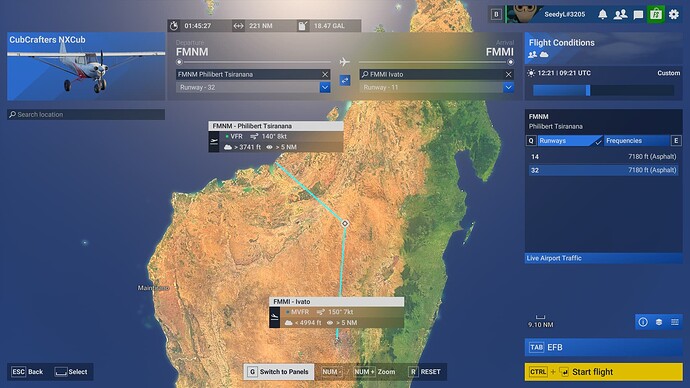Open the notifications bell icon
The height and width of the screenshot is (388, 690).
602,15
